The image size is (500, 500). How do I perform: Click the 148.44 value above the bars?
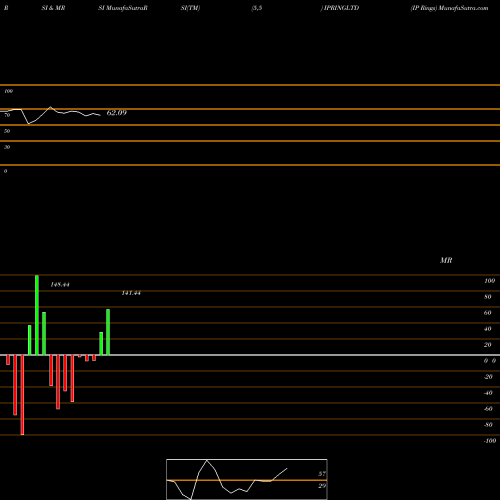60,285
